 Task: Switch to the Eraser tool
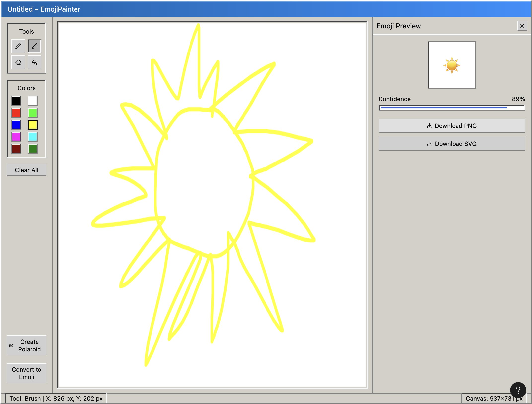click(18, 62)
